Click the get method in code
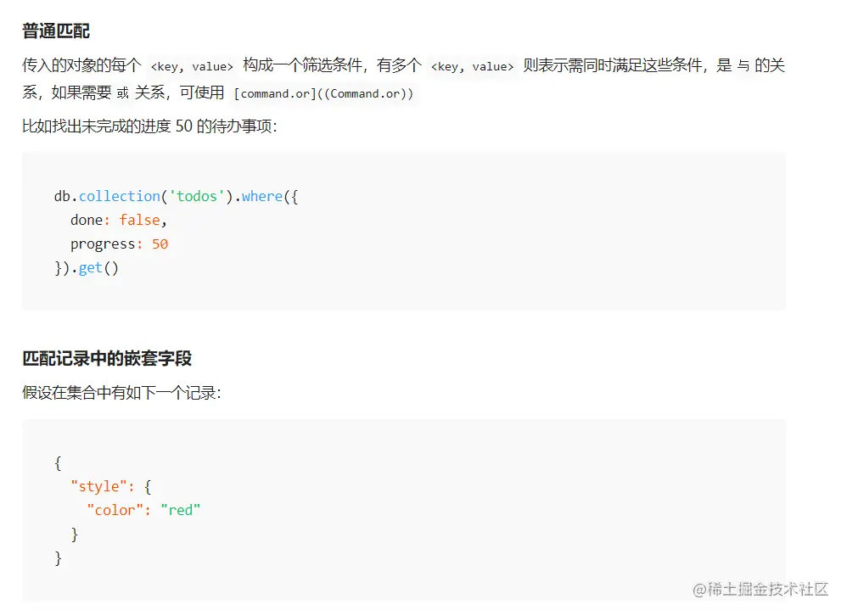Viewport: 847px width, 616px height. pyautogui.click(x=90, y=268)
